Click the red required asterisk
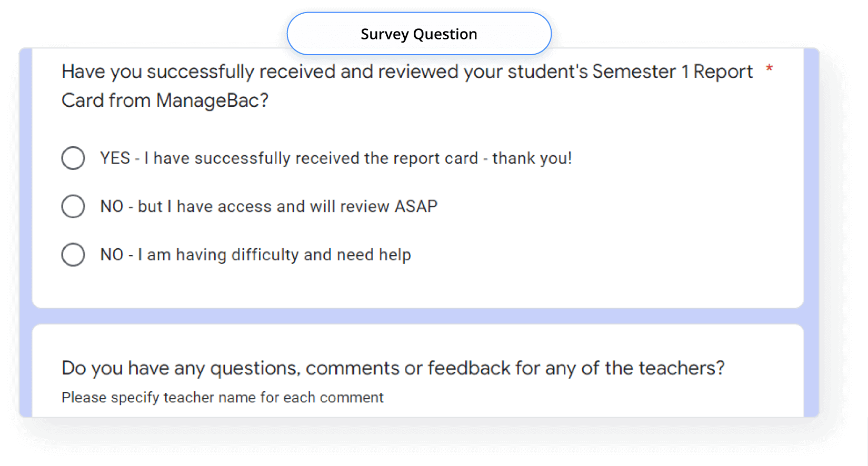The height and width of the screenshot is (466, 868). pyautogui.click(x=769, y=69)
